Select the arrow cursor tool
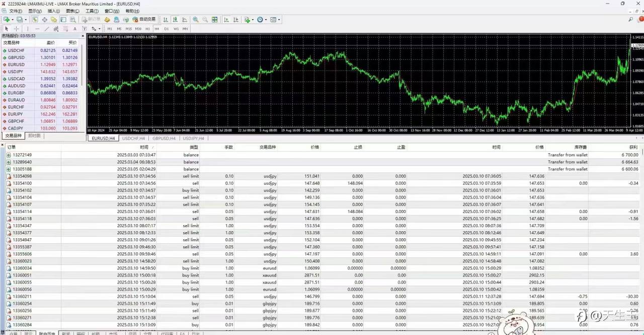This screenshot has width=644, height=335. coord(7,29)
